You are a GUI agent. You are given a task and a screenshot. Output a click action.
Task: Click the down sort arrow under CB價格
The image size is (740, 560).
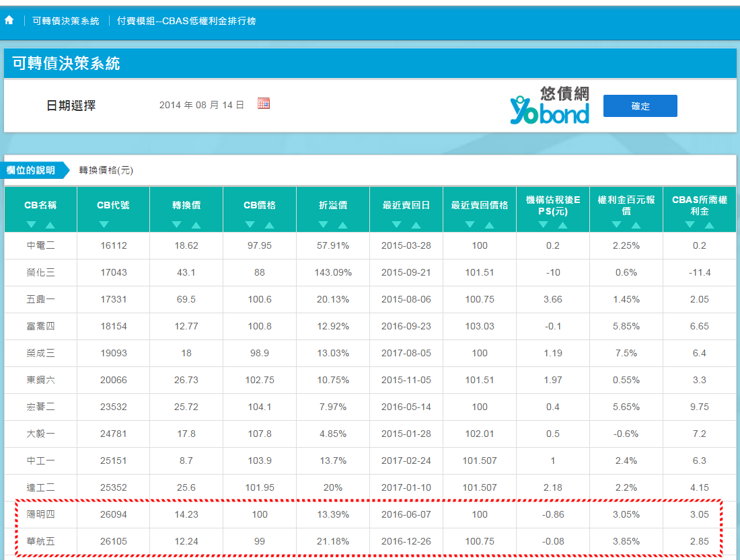[250, 225]
